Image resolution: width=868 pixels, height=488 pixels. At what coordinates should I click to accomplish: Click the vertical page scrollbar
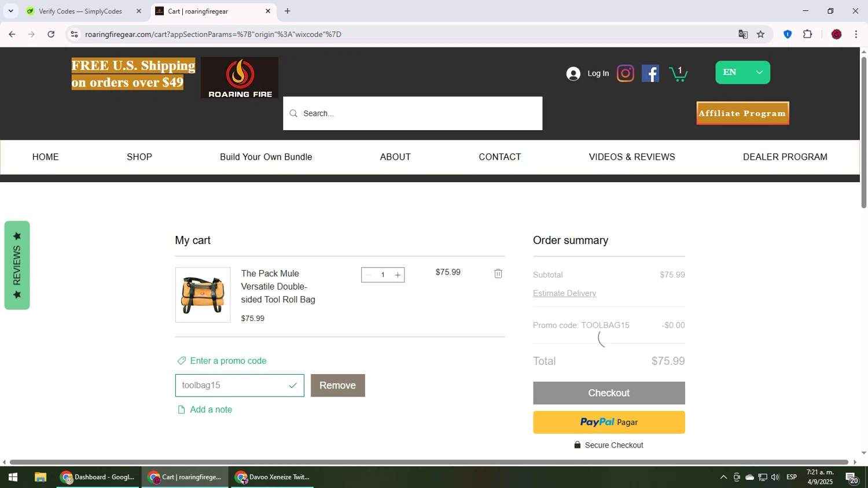click(864, 133)
